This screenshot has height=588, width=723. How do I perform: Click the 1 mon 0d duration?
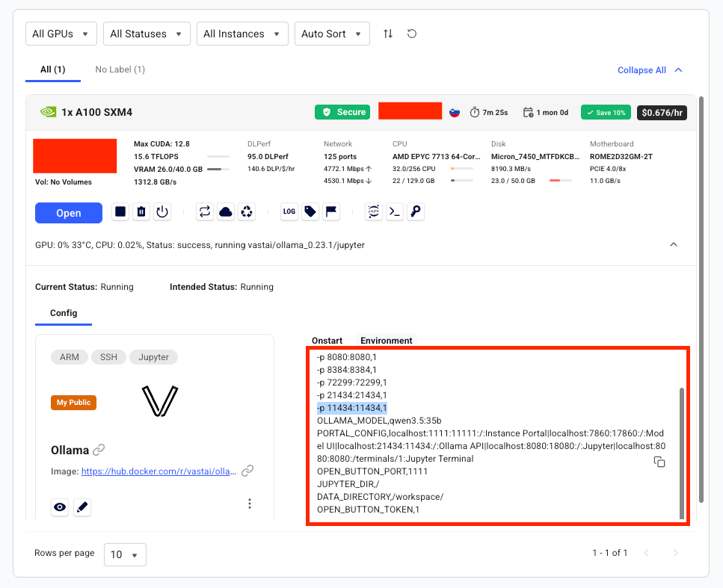(546, 112)
